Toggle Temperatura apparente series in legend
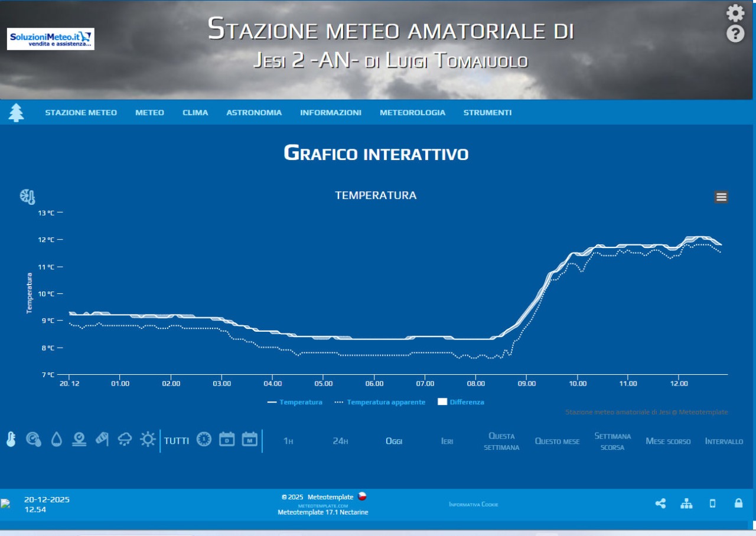 tap(380, 402)
